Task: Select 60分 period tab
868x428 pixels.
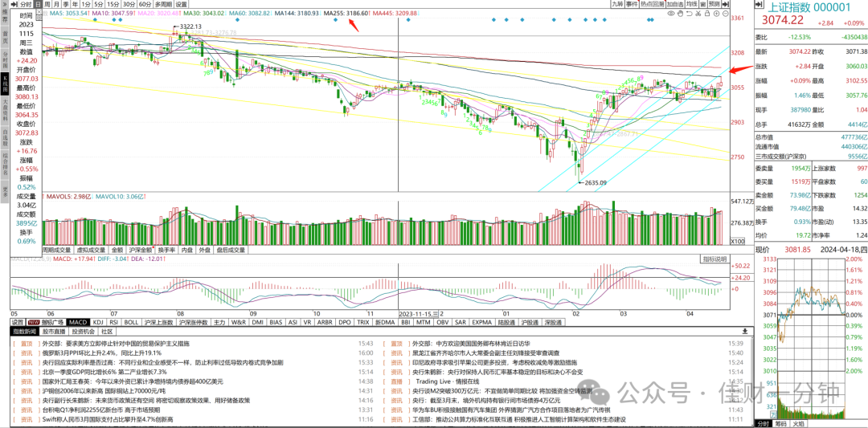Action: (x=145, y=4)
